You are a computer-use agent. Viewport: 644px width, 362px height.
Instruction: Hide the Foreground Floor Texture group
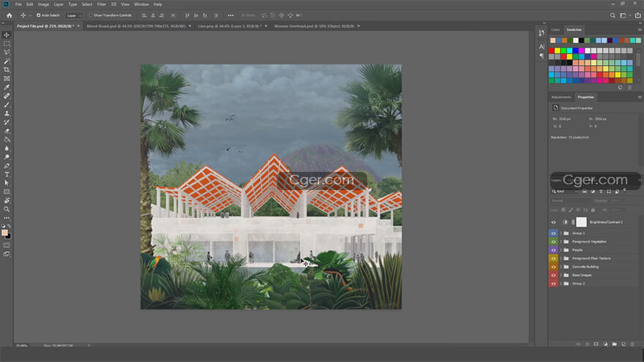553,259
